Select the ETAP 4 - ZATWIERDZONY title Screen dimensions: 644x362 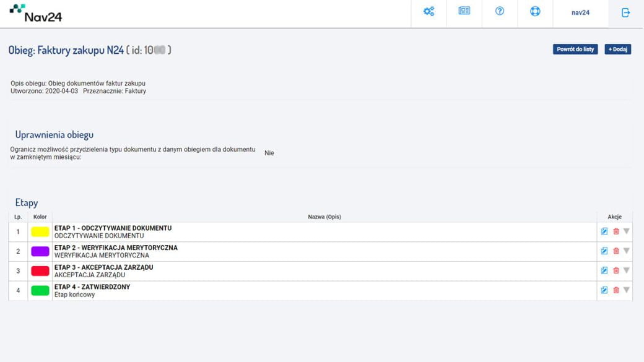tap(92, 287)
